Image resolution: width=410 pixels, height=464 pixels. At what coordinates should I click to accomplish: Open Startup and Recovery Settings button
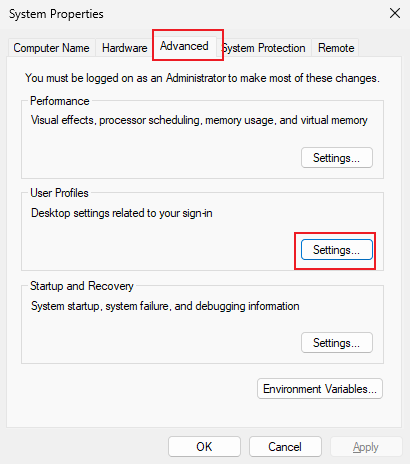pos(337,342)
